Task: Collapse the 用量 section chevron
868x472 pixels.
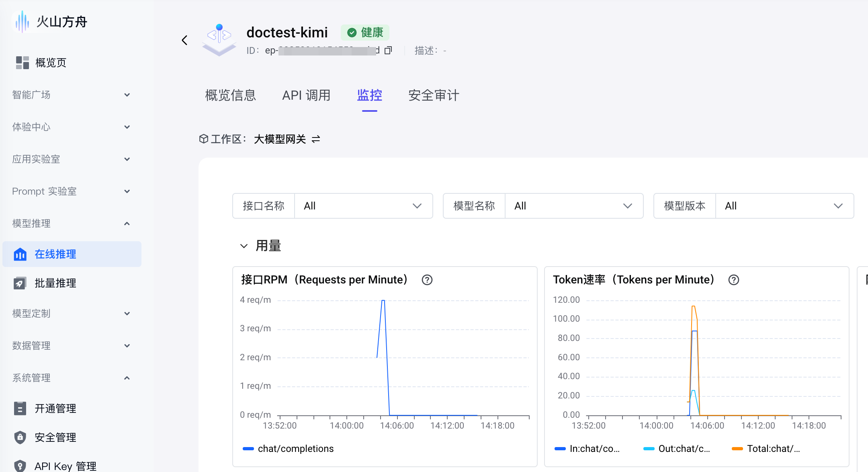Action: (244, 246)
